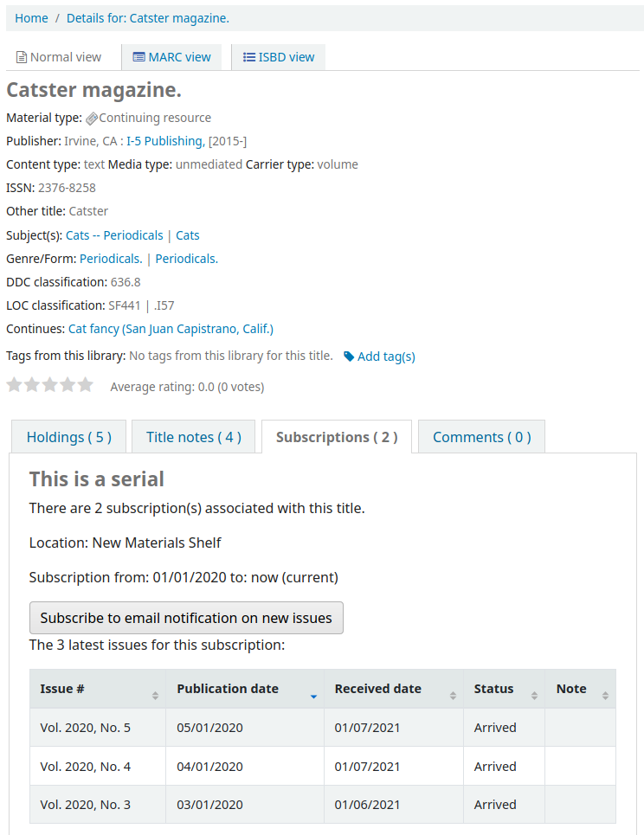Click the first rating star
This screenshot has width=644, height=835.
point(14,384)
